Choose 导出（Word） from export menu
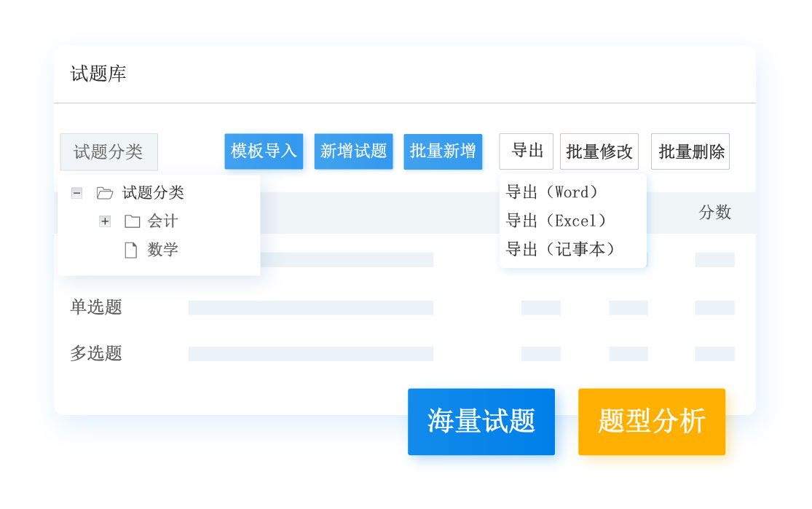Viewport: 812px width, 509px height. (x=552, y=192)
